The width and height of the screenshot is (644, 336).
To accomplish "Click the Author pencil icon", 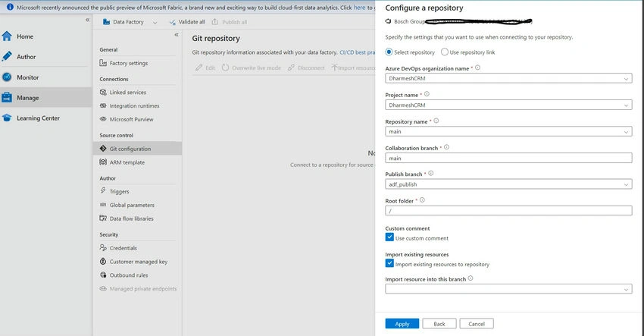I will click(x=7, y=56).
